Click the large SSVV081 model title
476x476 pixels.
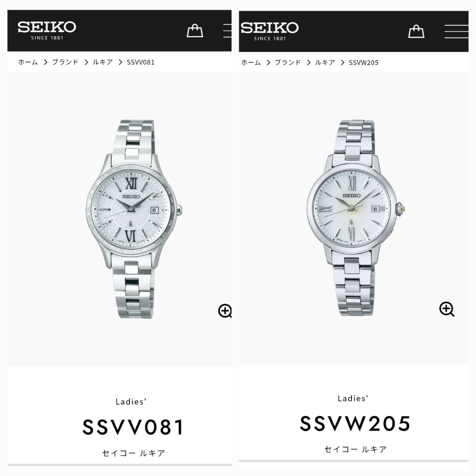[x=133, y=427]
